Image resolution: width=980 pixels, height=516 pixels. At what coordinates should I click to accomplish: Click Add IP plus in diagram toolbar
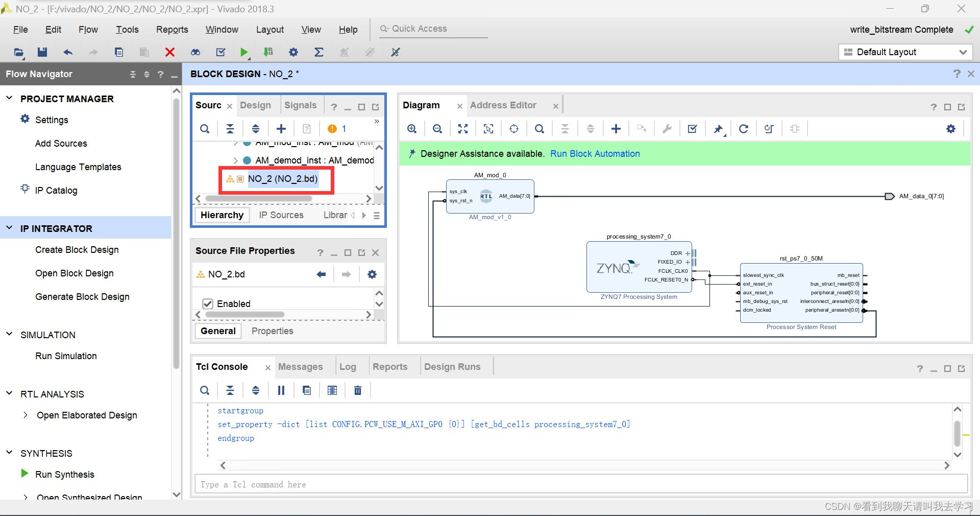click(x=616, y=129)
